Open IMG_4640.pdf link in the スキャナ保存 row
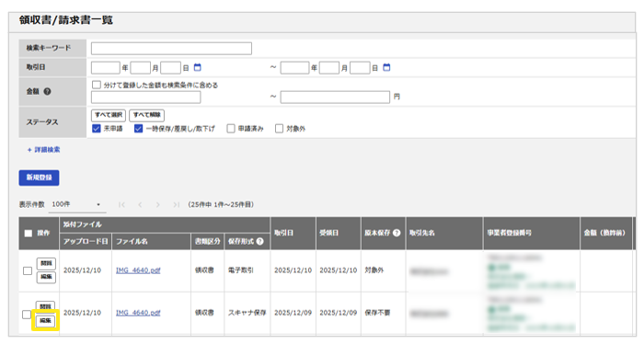The height and width of the screenshot is (344, 644). (138, 313)
